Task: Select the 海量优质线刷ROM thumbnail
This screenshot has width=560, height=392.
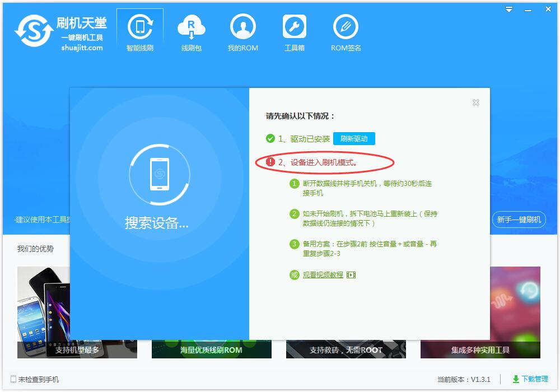Action: coord(212,349)
